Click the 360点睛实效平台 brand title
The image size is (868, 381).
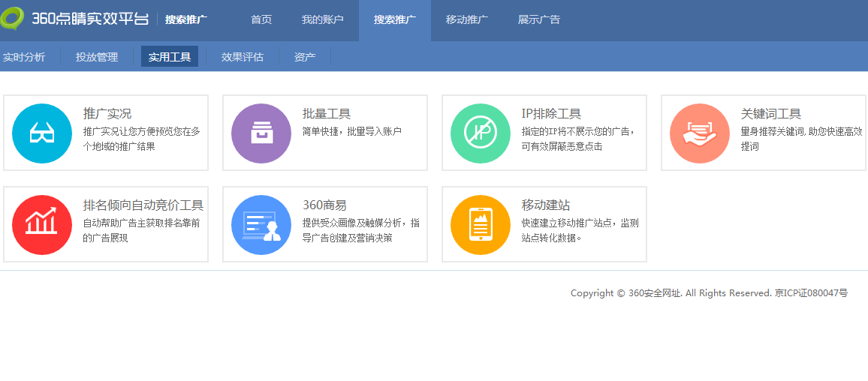[x=89, y=19]
